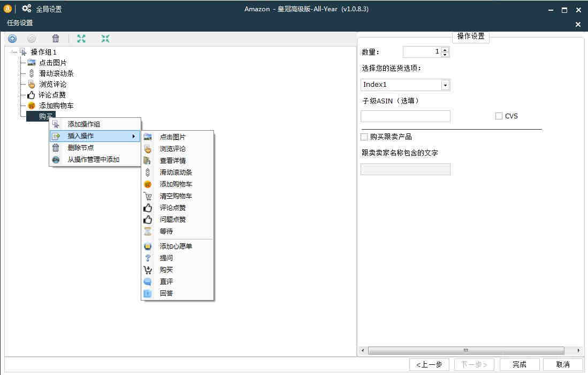Click the 下一步> button
Screen dimensions: 588x375
(474, 364)
